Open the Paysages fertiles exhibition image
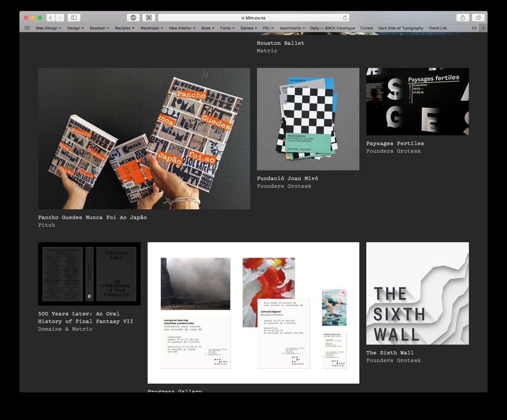 point(417,102)
